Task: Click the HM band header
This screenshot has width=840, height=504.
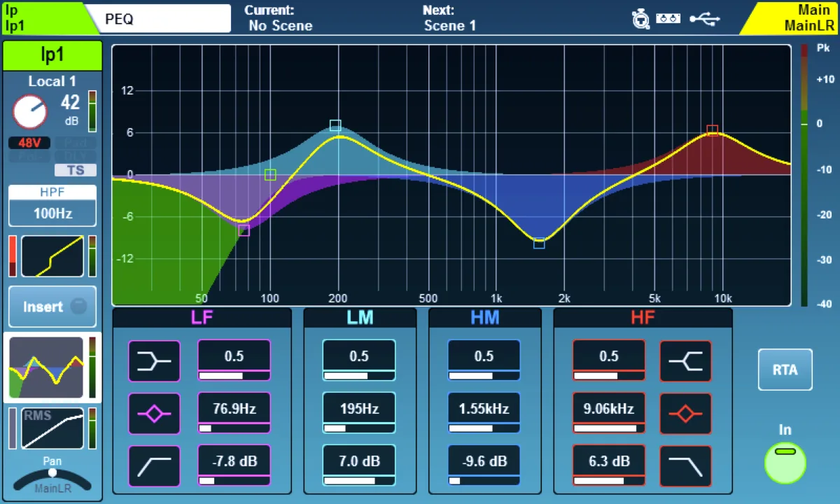Action: click(484, 318)
